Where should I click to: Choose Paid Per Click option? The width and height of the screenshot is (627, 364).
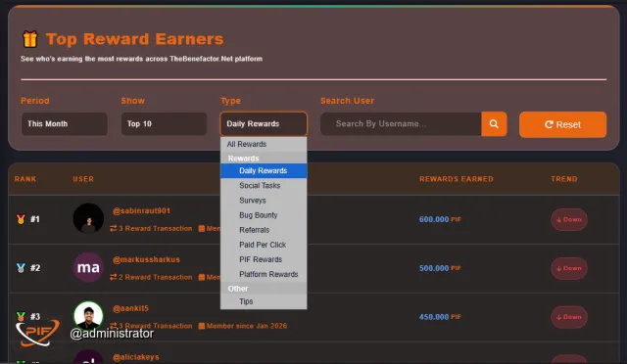[x=264, y=245]
